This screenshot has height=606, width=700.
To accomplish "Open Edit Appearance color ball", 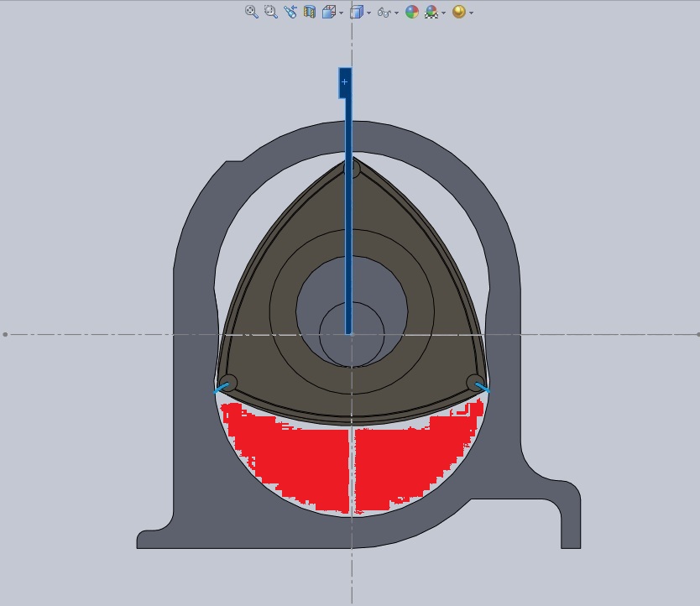I will click(412, 12).
